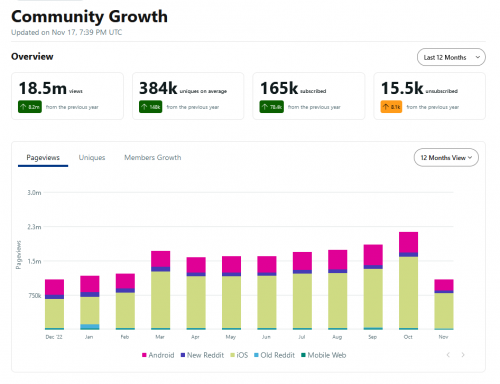Switch to the Members Growth tab
The image size is (500, 384).
click(x=153, y=158)
